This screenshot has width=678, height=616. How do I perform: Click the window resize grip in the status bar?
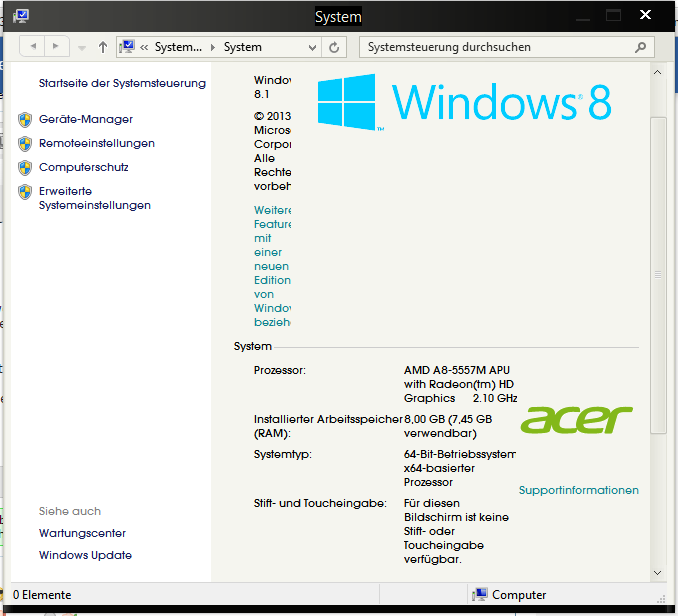pyautogui.click(x=661, y=598)
